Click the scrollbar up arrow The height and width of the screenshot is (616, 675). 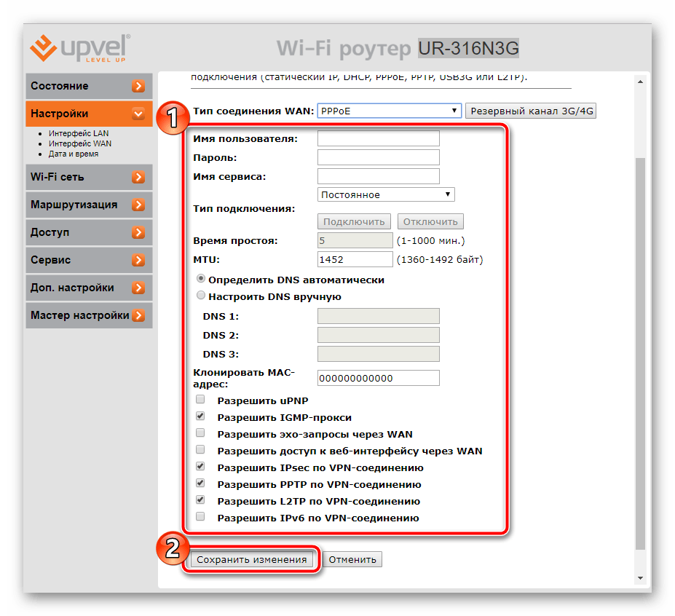pyautogui.click(x=641, y=82)
